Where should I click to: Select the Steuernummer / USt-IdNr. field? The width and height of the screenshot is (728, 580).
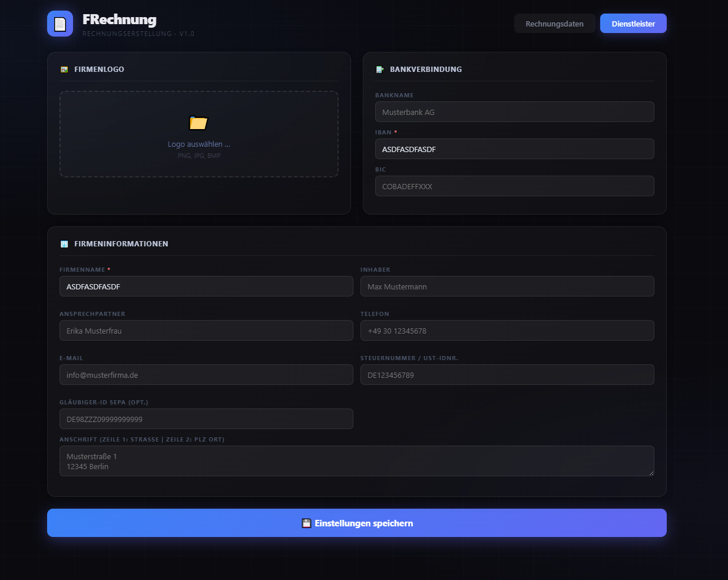tap(507, 374)
